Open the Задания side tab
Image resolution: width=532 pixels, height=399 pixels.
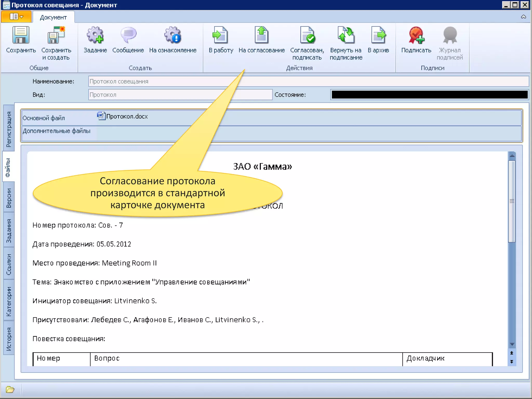coord(9,230)
